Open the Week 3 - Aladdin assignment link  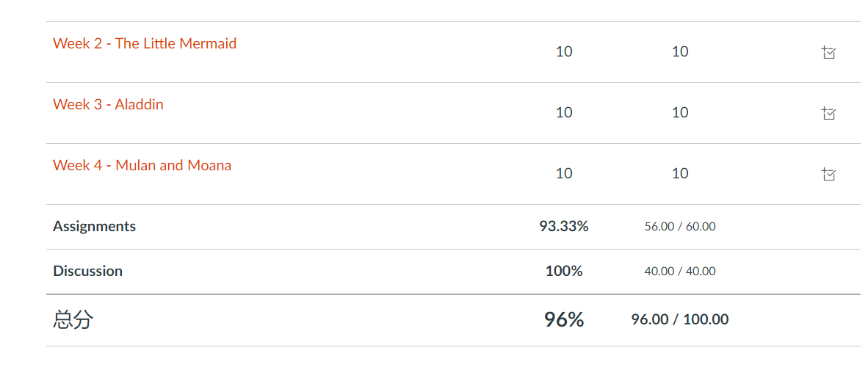[108, 104]
